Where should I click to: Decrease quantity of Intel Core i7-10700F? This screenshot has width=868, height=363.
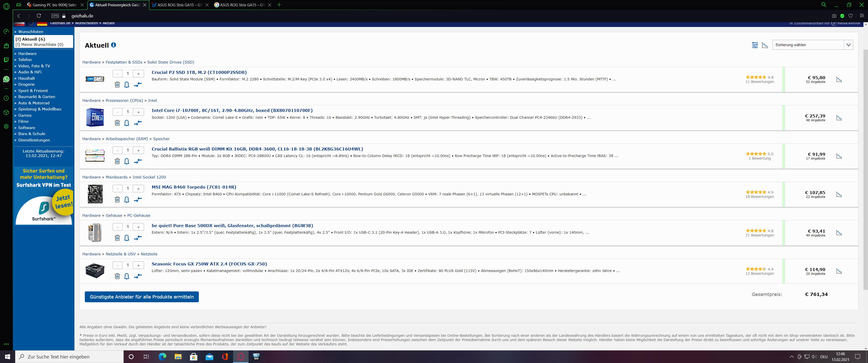click(x=117, y=112)
